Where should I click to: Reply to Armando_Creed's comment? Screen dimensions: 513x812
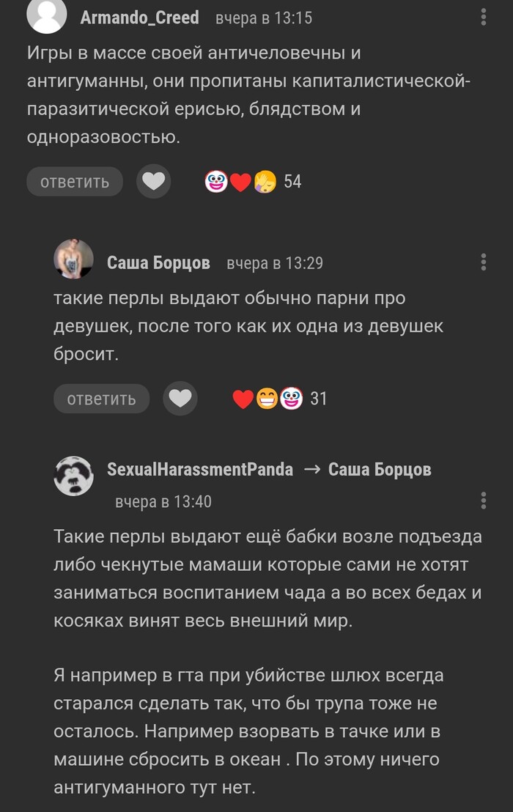tap(75, 182)
